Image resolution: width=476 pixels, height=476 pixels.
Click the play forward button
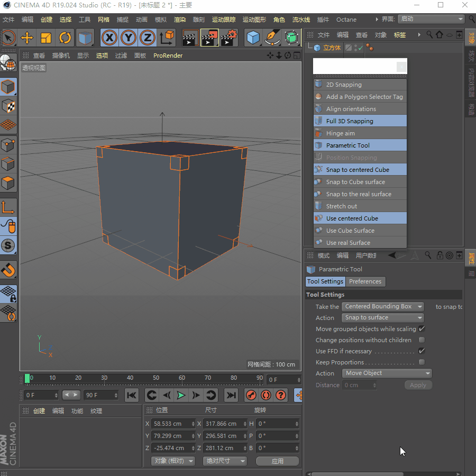(x=181, y=395)
